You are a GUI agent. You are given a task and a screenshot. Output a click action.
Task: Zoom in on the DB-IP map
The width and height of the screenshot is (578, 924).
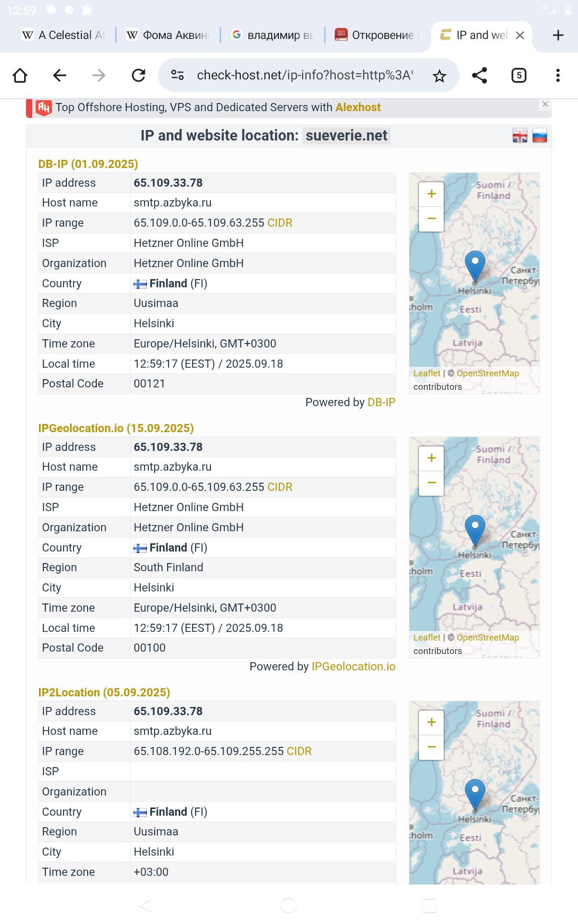[432, 194]
